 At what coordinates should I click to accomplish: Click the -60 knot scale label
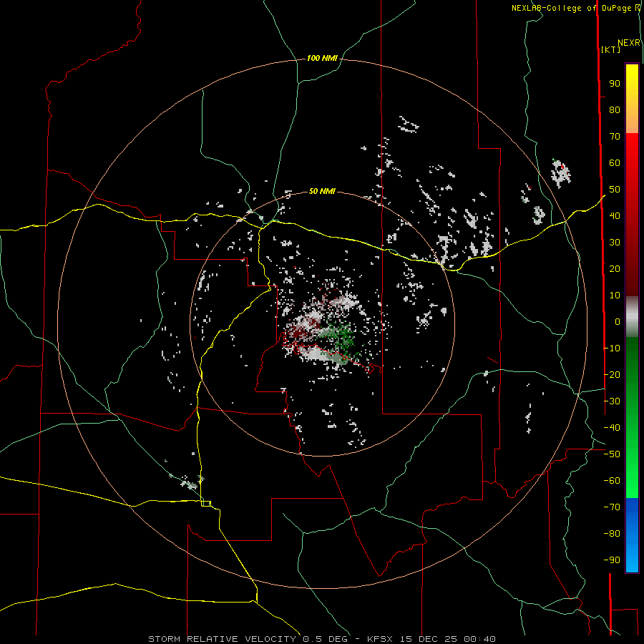pyautogui.click(x=612, y=481)
